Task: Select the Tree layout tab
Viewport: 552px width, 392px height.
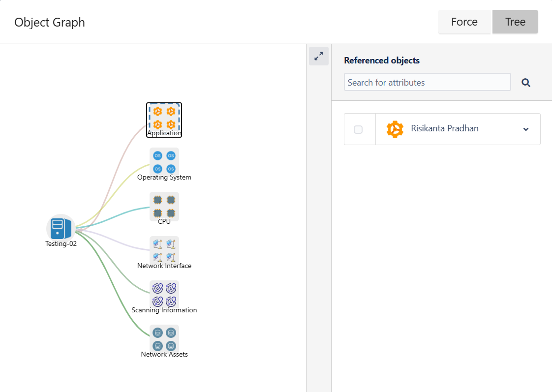Action: 515,22
